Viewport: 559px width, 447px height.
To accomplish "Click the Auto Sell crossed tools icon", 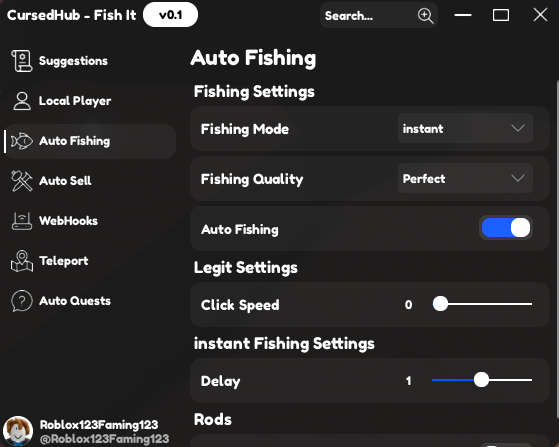I will coord(22,181).
